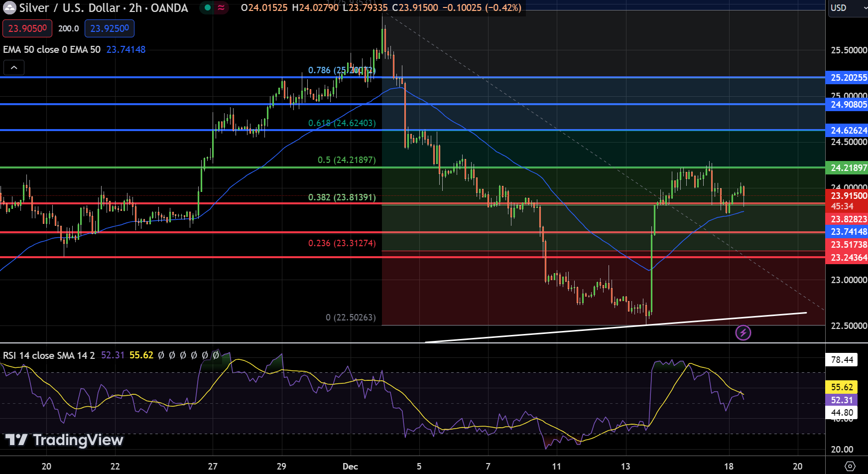Open chart settings gear icon
The width and height of the screenshot is (868, 474).
850,467
